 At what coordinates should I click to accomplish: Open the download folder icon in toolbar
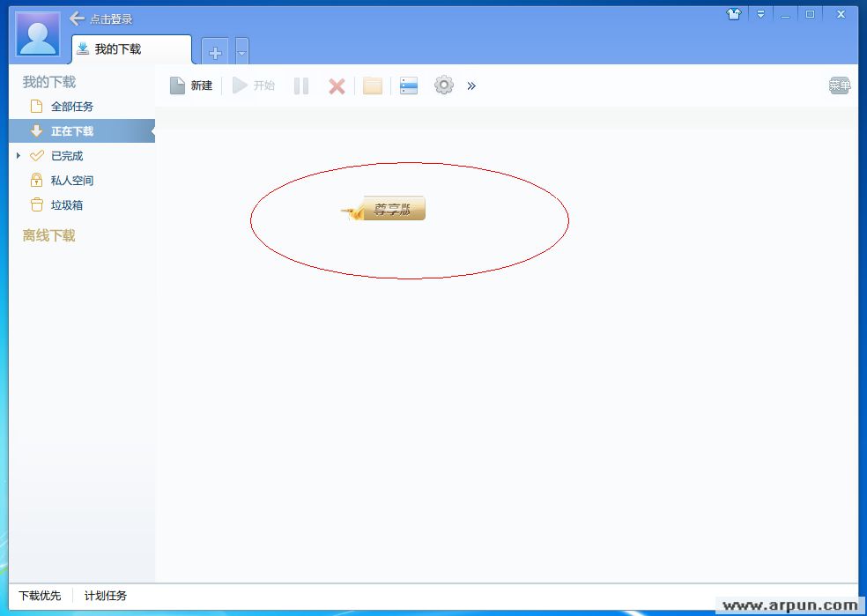tap(373, 85)
